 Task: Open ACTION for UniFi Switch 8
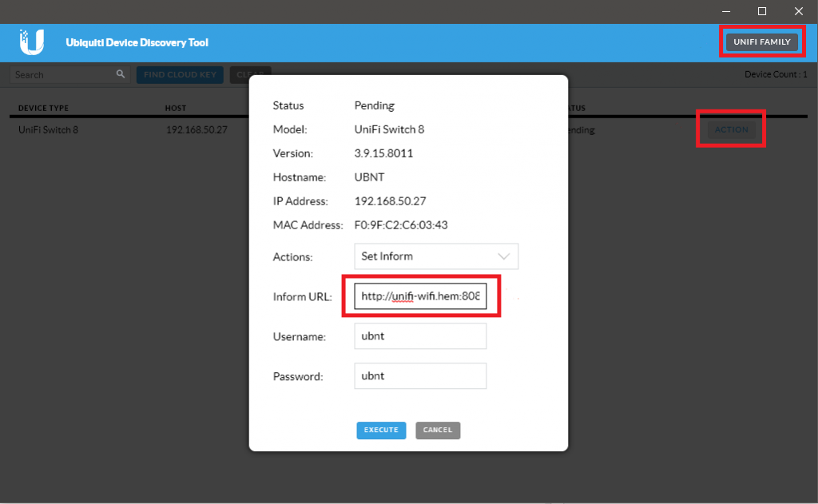[x=731, y=129]
